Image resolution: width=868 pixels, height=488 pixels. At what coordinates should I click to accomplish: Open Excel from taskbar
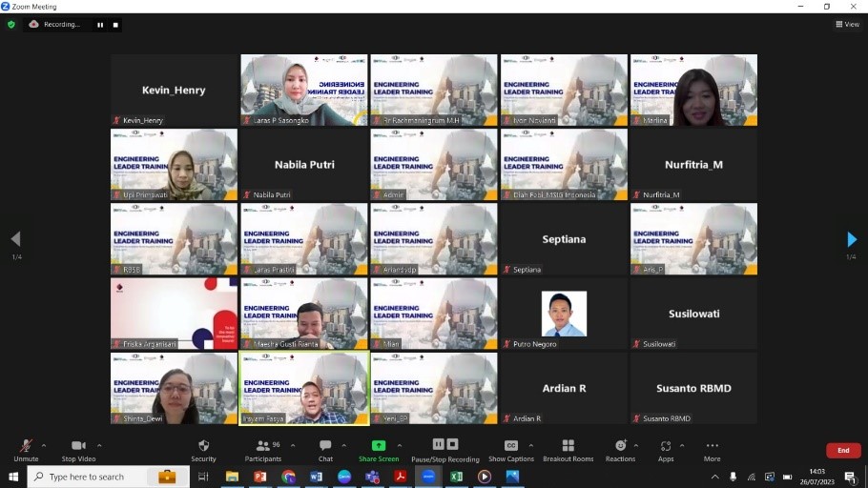tap(456, 477)
